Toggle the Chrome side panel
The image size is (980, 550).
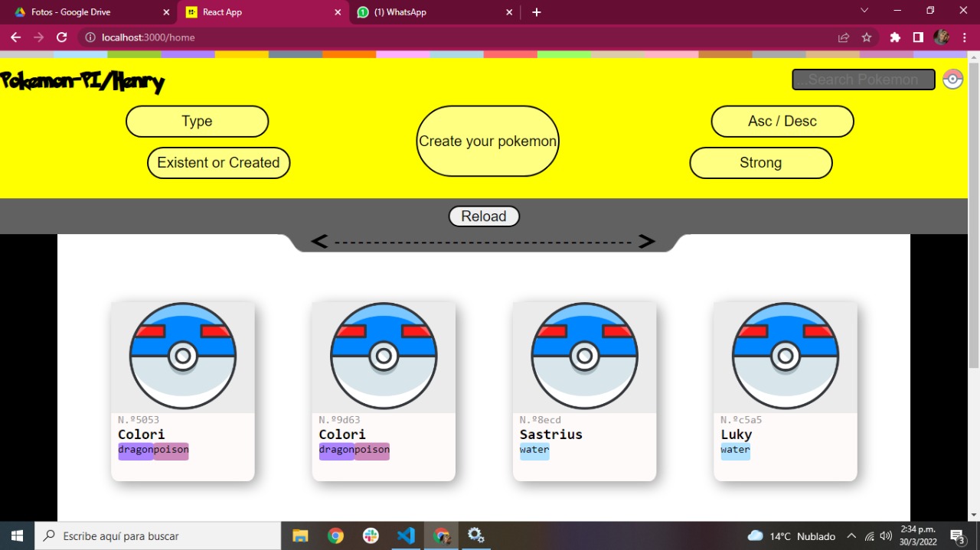click(918, 37)
